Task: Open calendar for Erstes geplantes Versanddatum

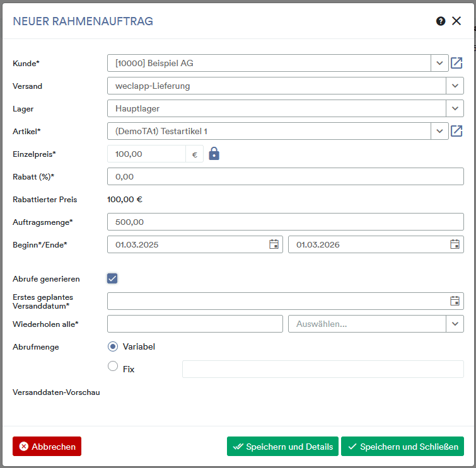Action: tap(455, 301)
